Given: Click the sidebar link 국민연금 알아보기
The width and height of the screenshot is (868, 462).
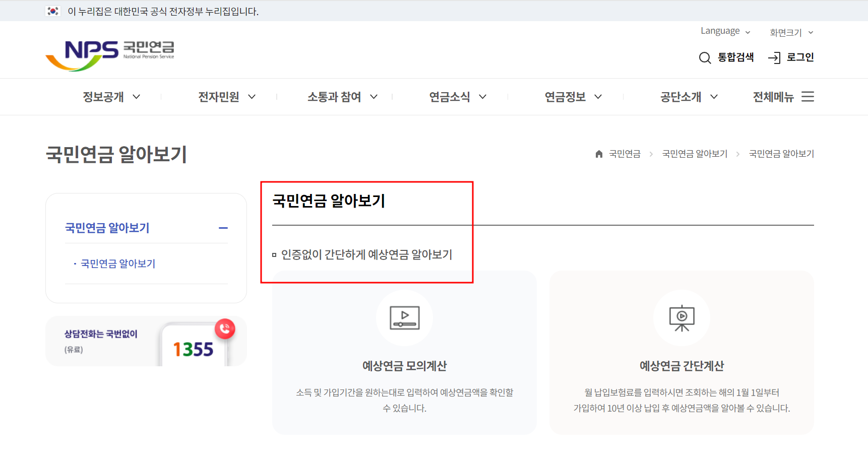Looking at the screenshot, I should [x=117, y=263].
